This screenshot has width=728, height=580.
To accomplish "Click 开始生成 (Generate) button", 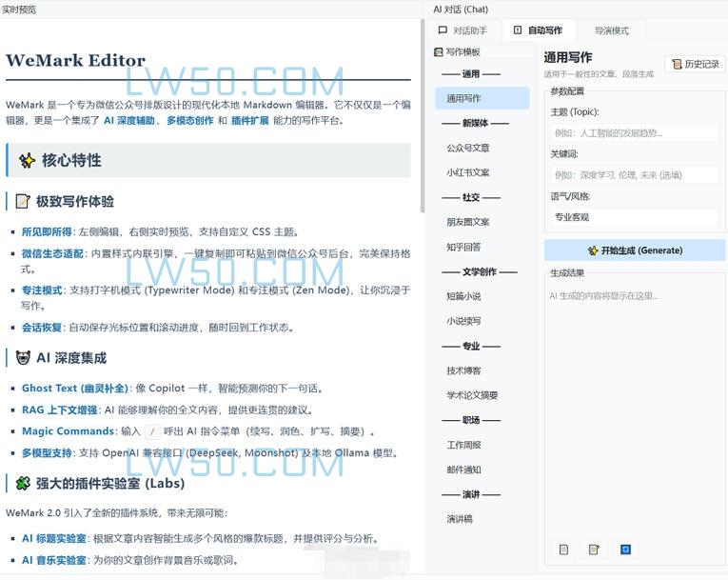I will pos(635,250).
